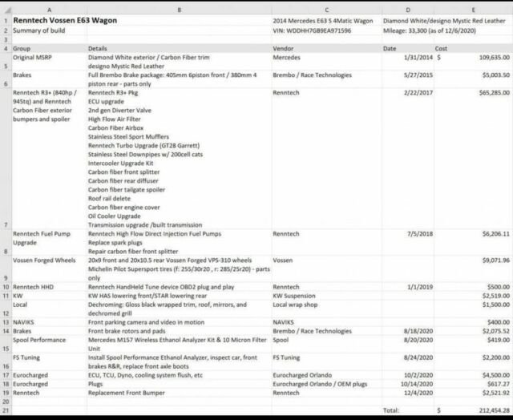Viewport: 513px width, 420px height.
Task: Click date cell 7/5/2018
Action: [x=408, y=242]
